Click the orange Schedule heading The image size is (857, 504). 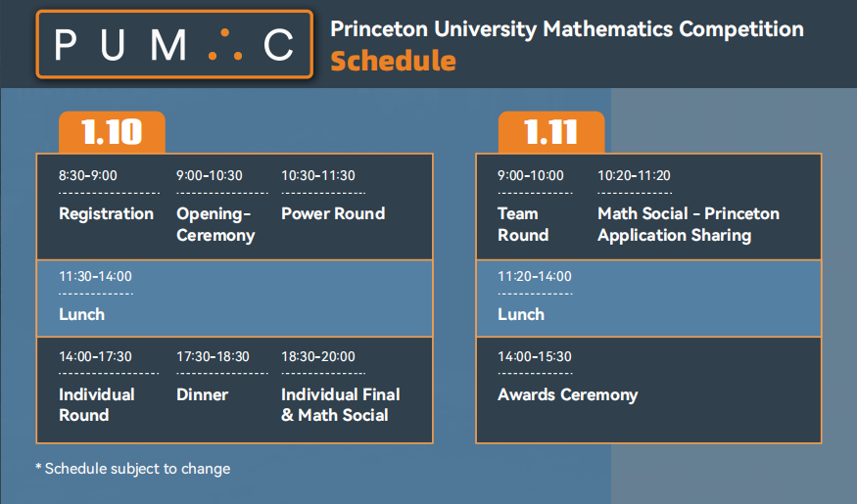pos(393,61)
